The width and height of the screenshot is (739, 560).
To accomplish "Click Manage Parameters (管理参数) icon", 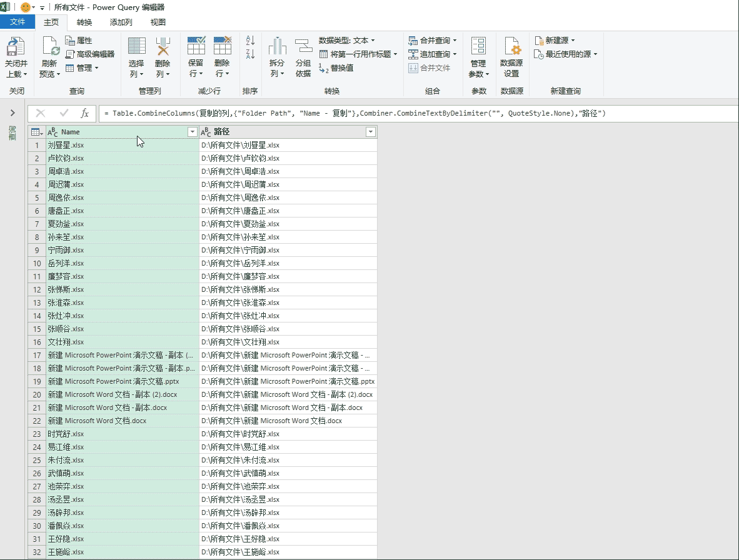I will coord(478,47).
